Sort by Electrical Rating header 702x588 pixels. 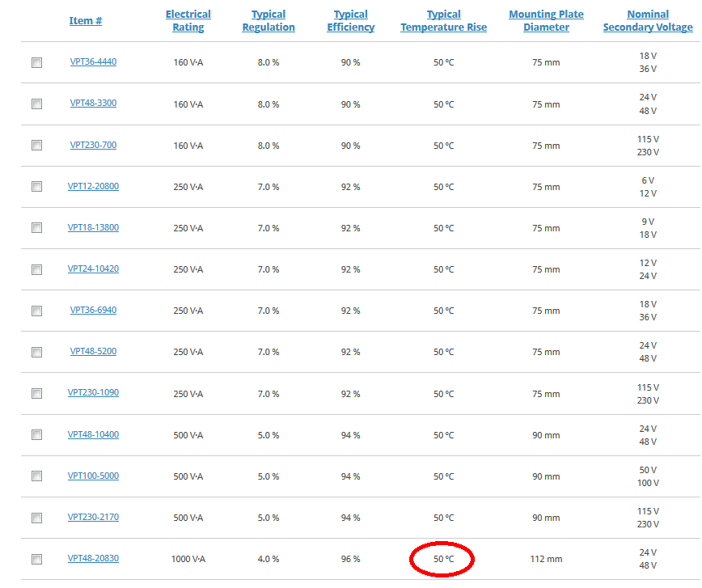point(188,20)
